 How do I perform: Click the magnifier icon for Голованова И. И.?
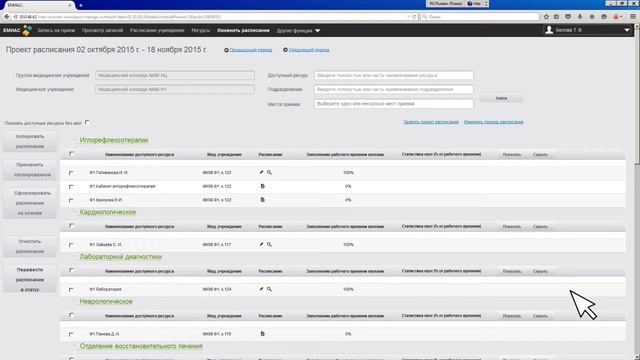coord(269,172)
